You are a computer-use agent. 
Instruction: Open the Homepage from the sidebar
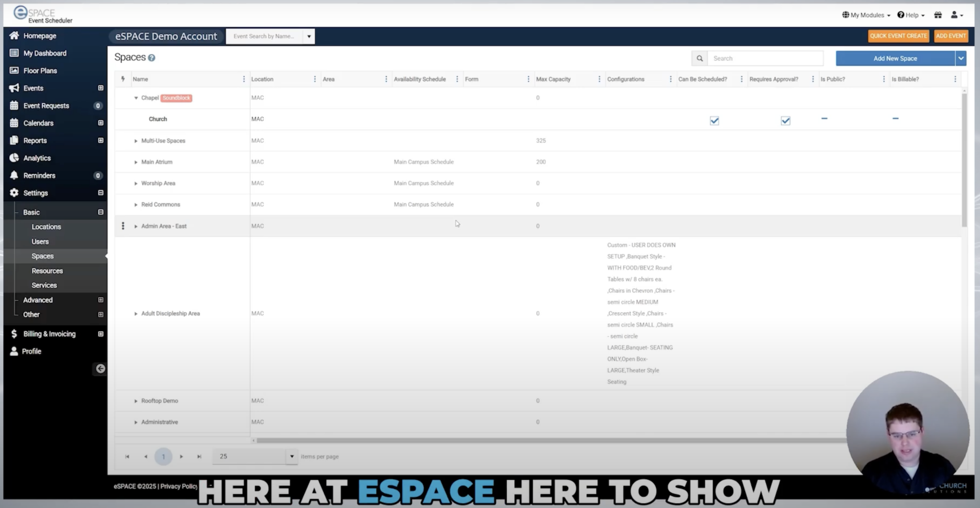click(x=40, y=35)
